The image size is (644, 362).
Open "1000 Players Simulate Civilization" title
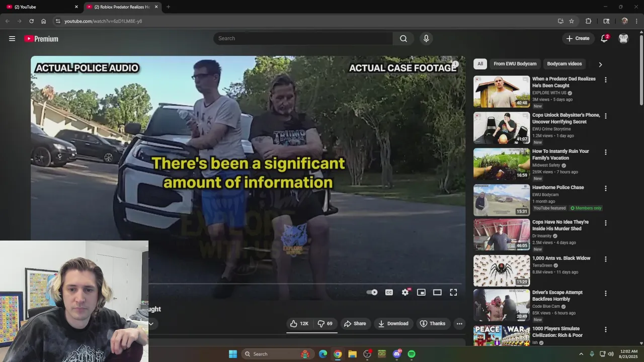click(x=557, y=332)
